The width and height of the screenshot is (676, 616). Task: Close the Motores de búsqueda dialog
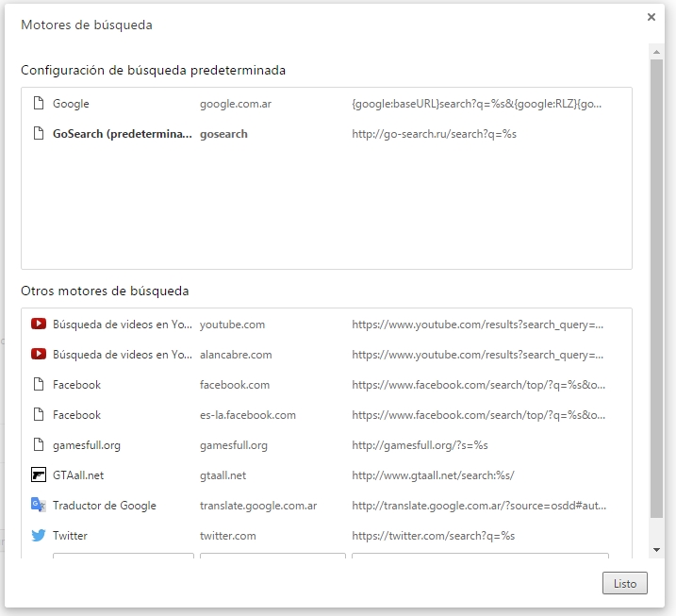(x=651, y=17)
